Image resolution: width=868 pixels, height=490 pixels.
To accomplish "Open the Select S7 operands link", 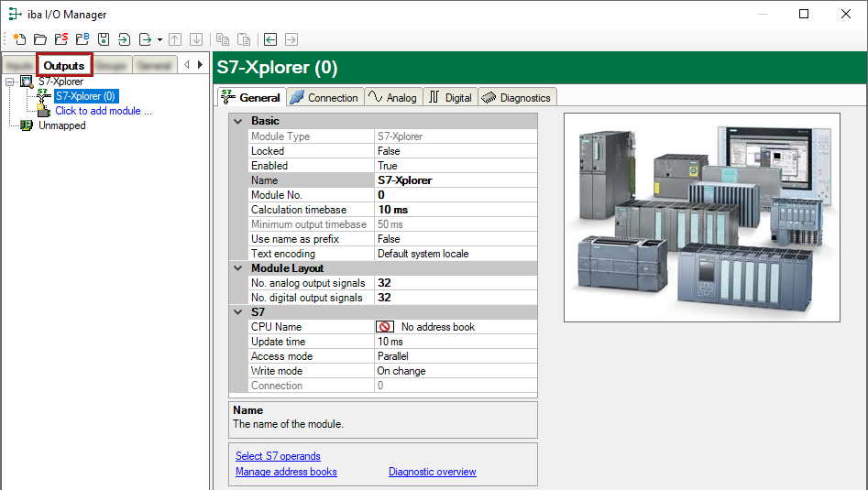I will pos(278,456).
